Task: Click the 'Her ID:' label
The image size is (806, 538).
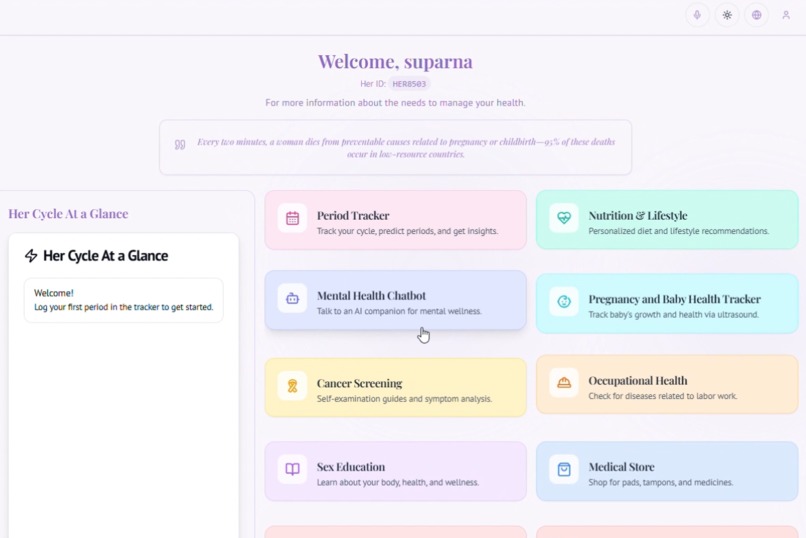Action: (373, 84)
